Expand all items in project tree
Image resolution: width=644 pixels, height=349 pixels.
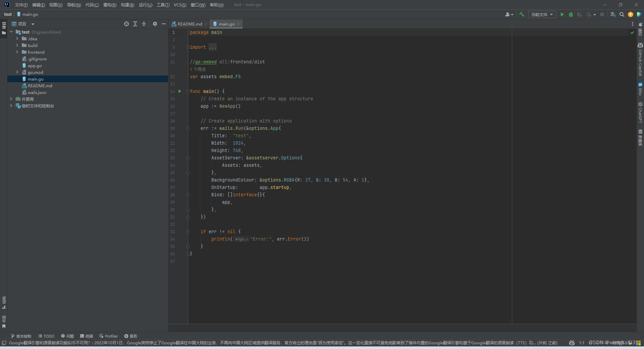135,24
